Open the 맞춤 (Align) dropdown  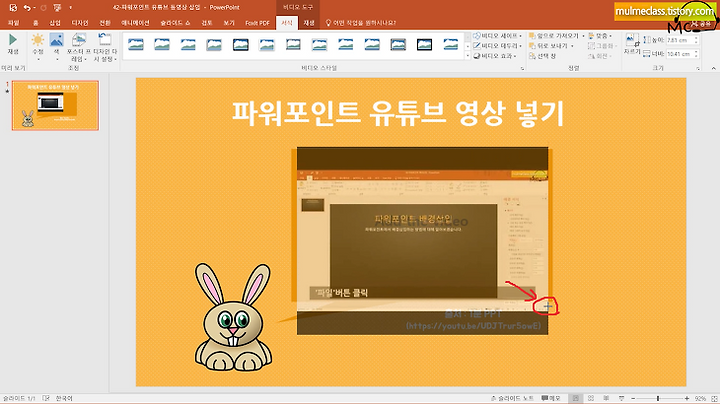[600, 36]
